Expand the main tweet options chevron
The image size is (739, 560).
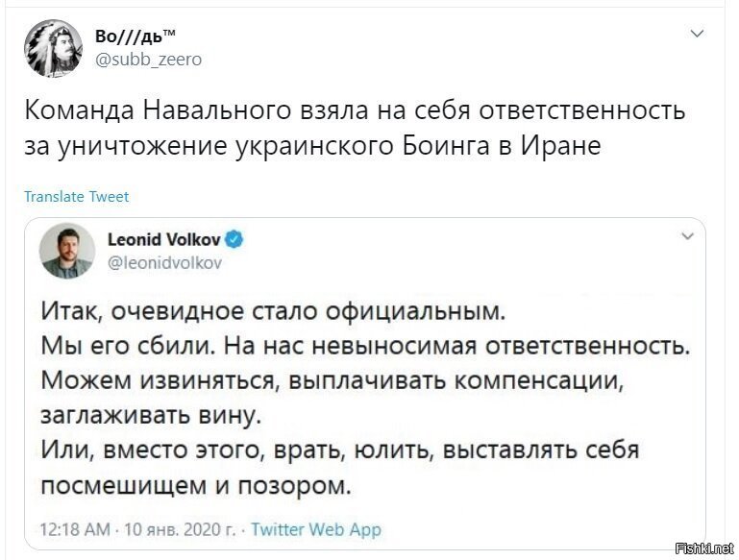pyautogui.click(x=697, y=34)
